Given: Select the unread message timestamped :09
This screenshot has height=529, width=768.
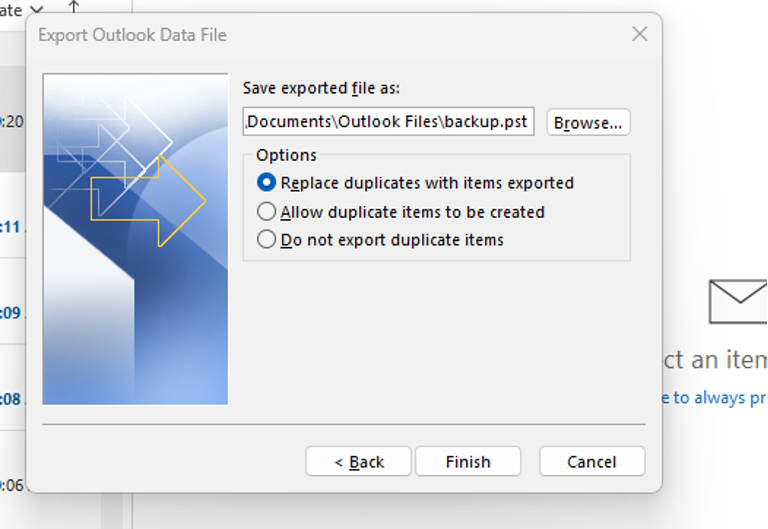Looking at the screenshot, I should 12,313.
